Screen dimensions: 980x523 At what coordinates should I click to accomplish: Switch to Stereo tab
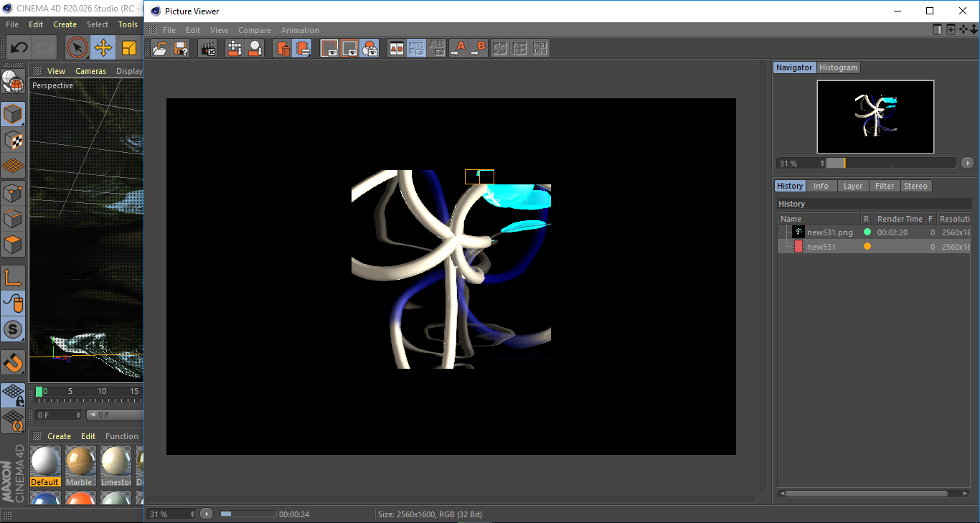coord(915,186)
